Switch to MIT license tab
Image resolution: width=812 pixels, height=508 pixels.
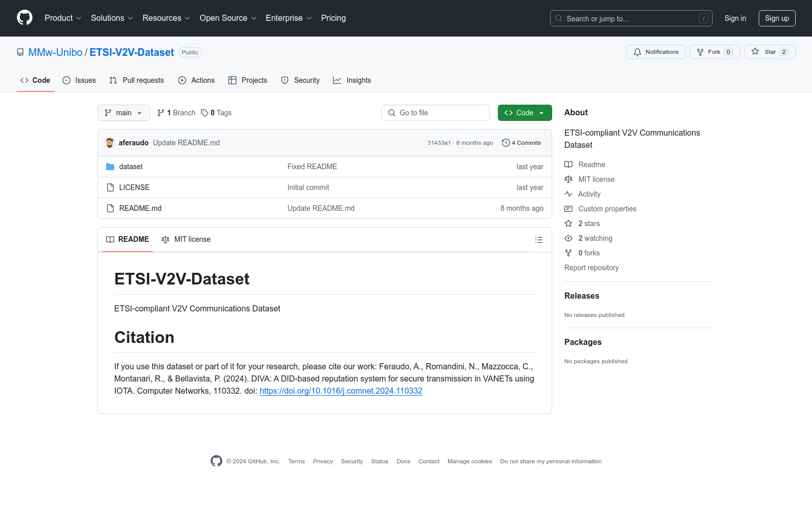(186, 239)
